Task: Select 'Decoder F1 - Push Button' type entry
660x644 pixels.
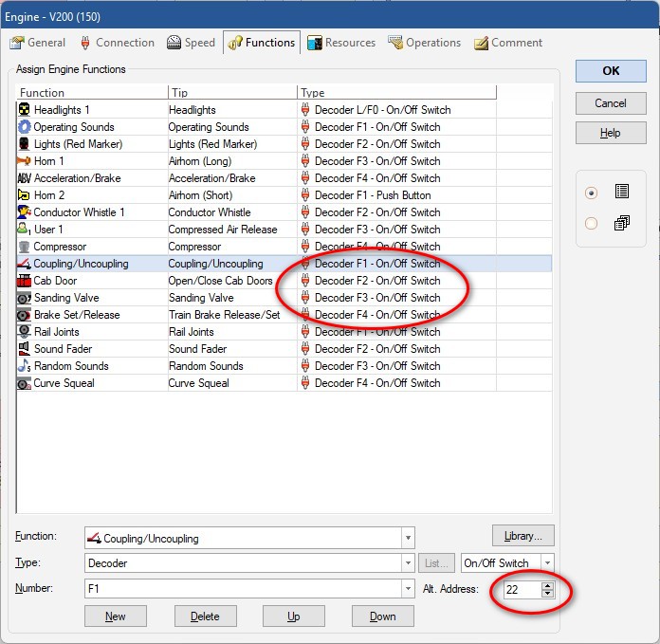Action: coord(373,195)
